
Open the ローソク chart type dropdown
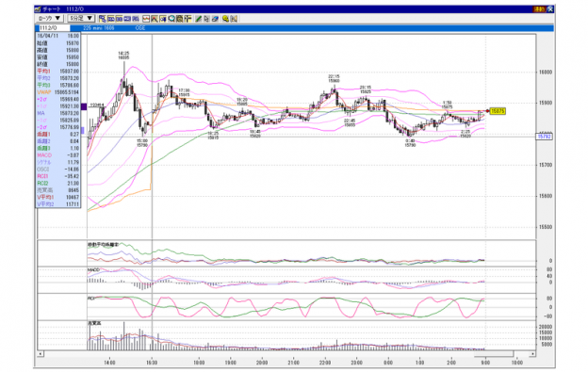[49, 18]
